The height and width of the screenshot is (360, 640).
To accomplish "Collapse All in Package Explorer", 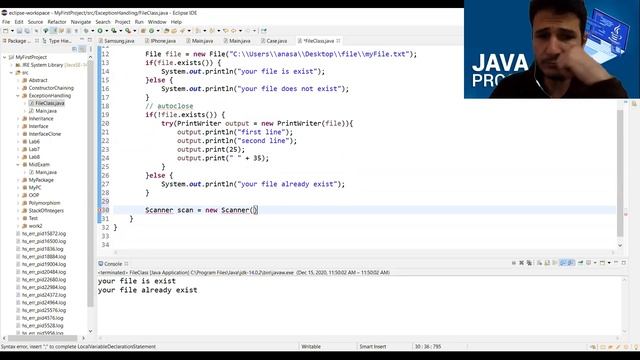I will point(75,49).
